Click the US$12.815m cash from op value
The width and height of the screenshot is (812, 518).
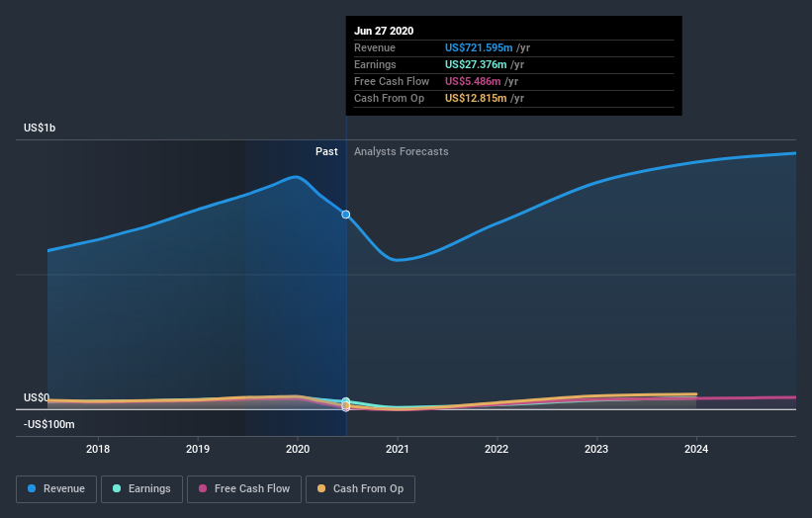[476, 98]
